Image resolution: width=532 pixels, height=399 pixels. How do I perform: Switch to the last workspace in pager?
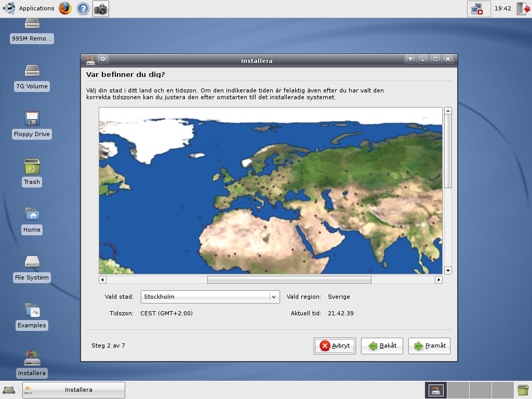tap(503, 390)
